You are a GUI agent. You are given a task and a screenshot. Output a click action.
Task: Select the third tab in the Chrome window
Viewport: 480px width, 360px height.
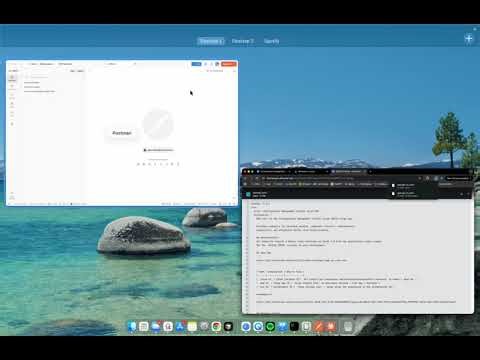[x=348, y=171]
